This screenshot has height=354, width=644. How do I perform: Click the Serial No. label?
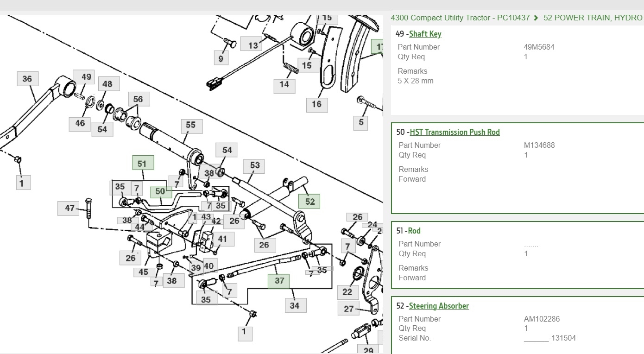tap(415, 338)
